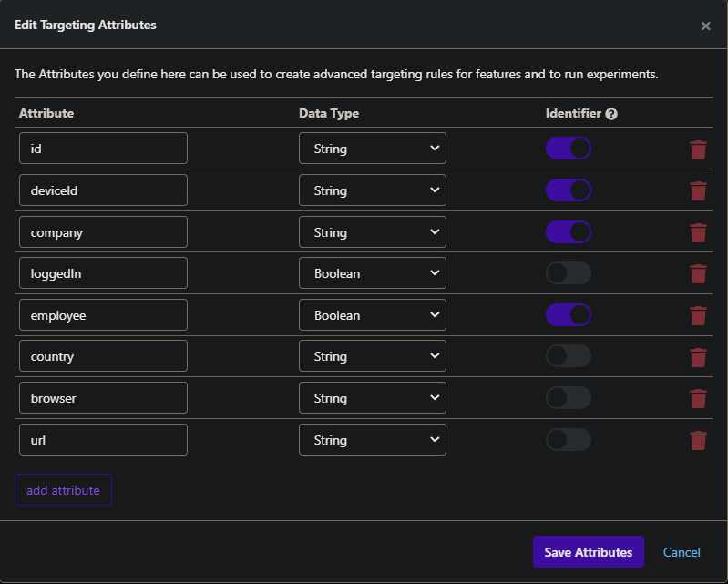Delete the id attribute row

click(698, 149)
